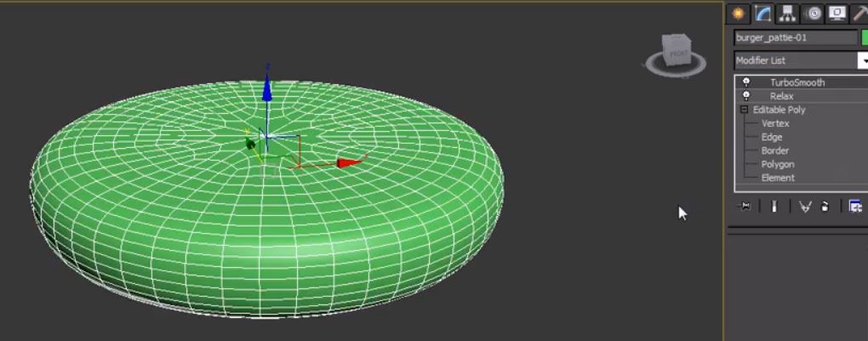Click the Pin Stack icon
Image resolution: width=868 pixels, height=341 pixels.
click(x=745, y=207)
